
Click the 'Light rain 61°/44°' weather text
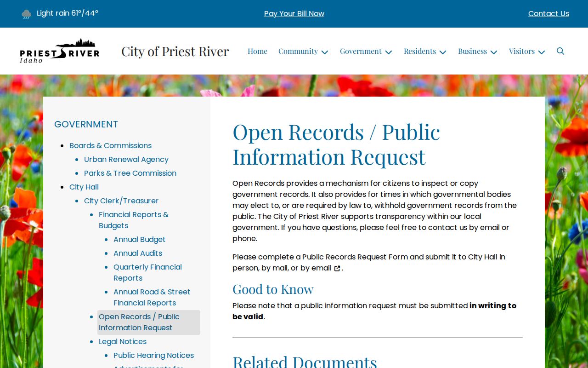[68, 13]
